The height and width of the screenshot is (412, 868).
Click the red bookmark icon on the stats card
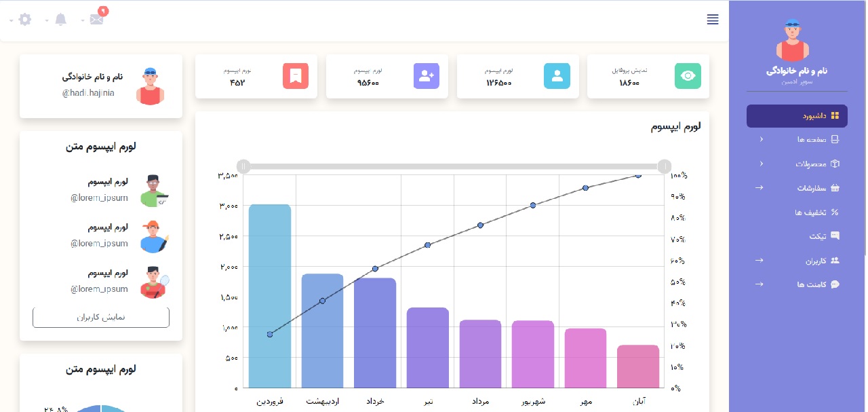(x=296, y=75)
